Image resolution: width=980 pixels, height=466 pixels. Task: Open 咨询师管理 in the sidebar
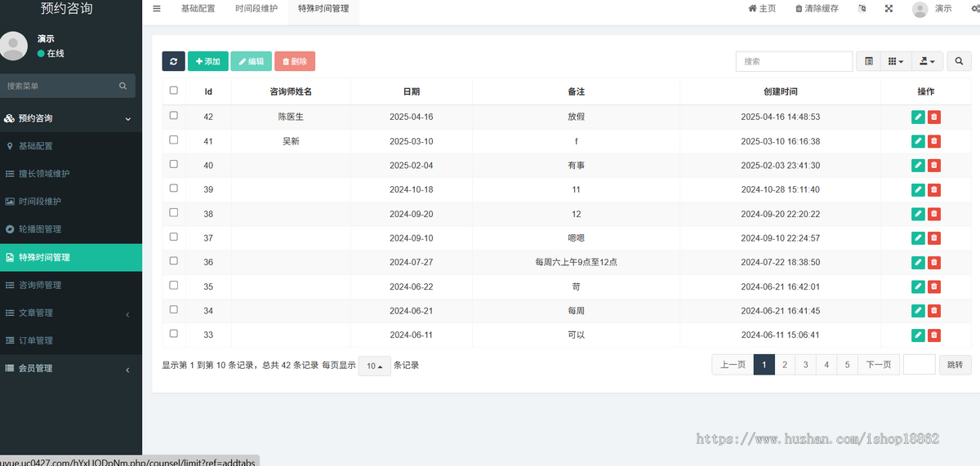(71, 285)
